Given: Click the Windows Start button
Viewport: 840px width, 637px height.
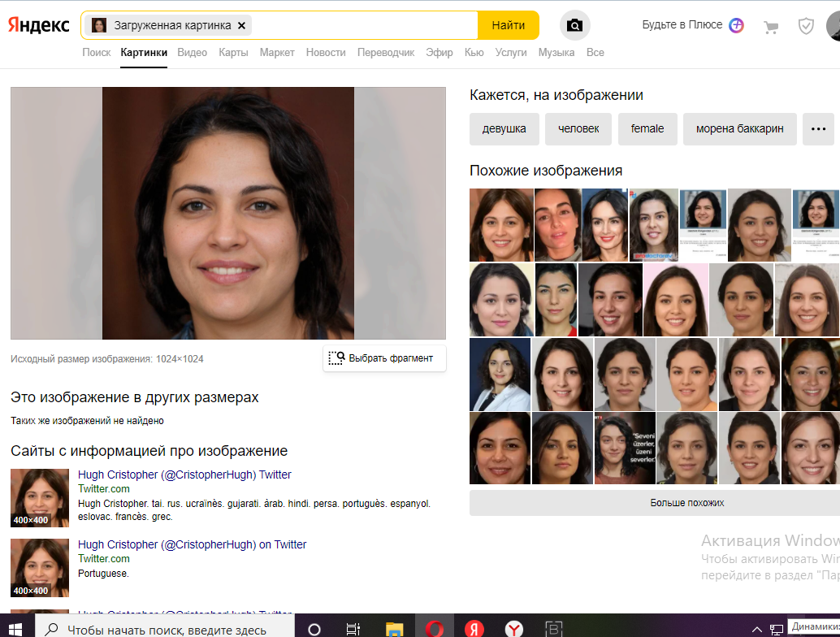Looking at the screenshot, I should tap(15, 628).
